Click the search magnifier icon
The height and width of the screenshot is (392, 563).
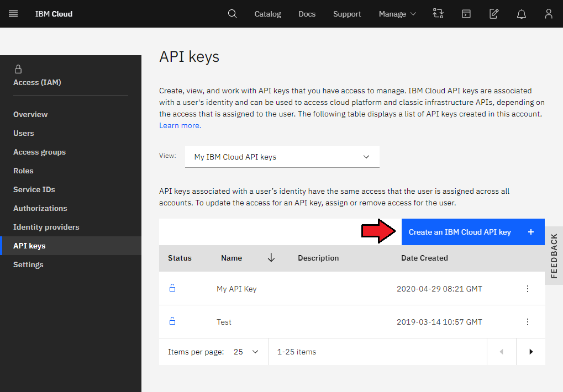click(x=232, y=14)
